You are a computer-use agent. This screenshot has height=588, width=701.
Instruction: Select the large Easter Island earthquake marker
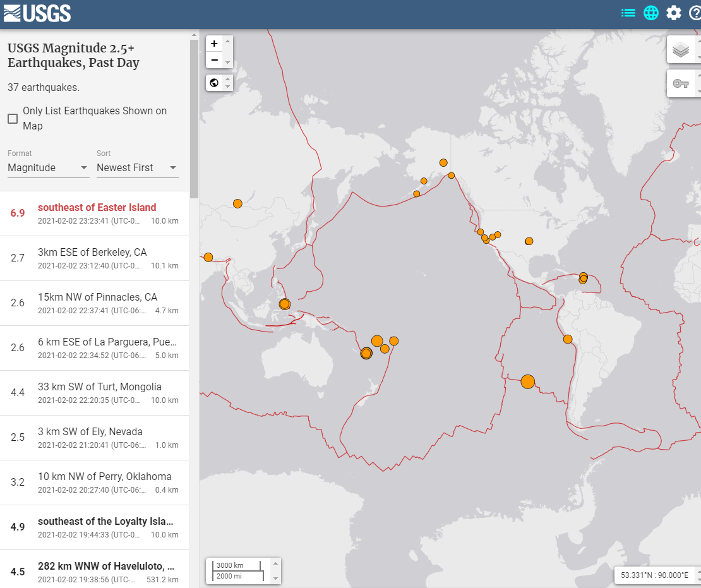[527, 382]
